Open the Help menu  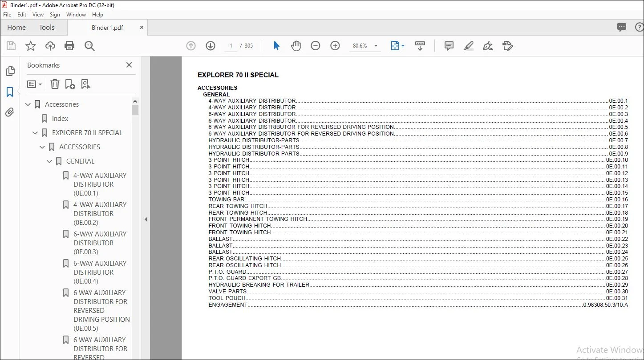click(97, 15)
